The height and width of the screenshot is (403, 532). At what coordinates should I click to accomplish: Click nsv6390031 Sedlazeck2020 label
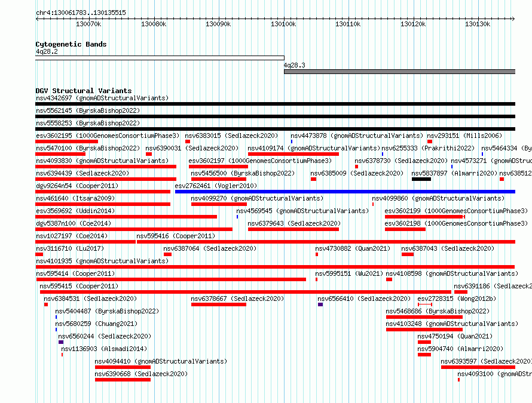pyautogui.click(x=192, y=149)
